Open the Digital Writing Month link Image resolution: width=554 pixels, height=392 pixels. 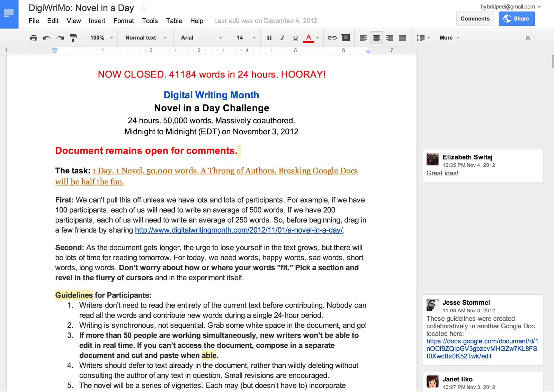click(x=211, y=95)
